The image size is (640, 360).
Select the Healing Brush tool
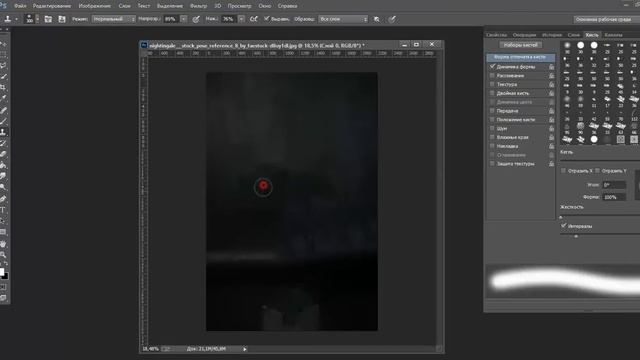coord(3,110)
